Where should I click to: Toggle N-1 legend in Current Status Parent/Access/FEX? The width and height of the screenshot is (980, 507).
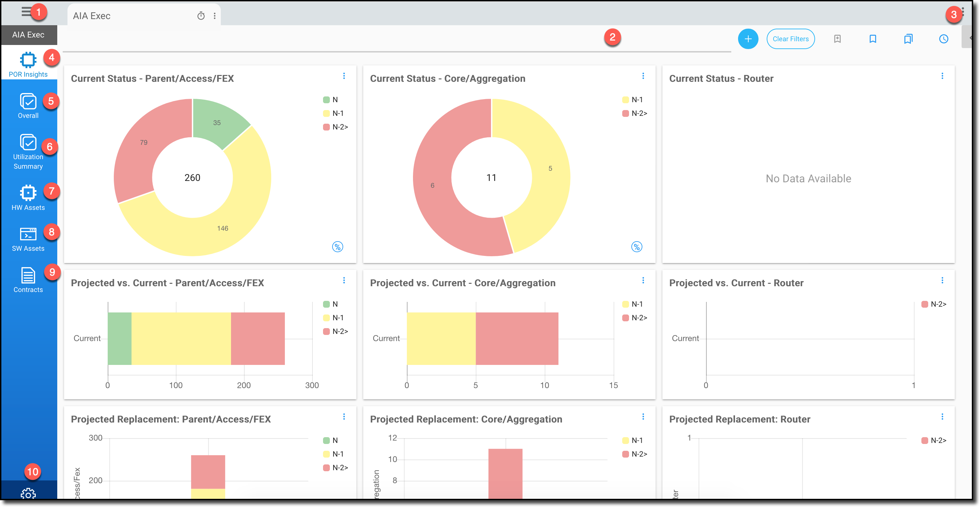pyautogui.click(x=333, y=113)
